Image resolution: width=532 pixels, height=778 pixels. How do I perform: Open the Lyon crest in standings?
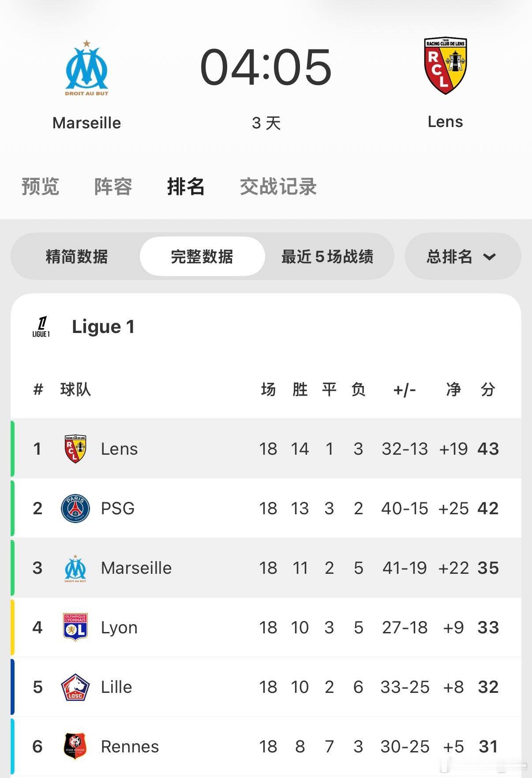tap(75, 627)
